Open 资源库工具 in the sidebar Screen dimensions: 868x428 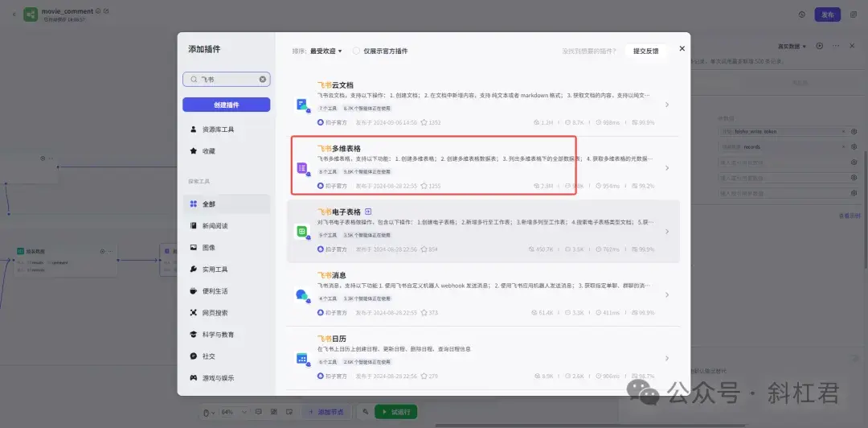coord(227,130)
